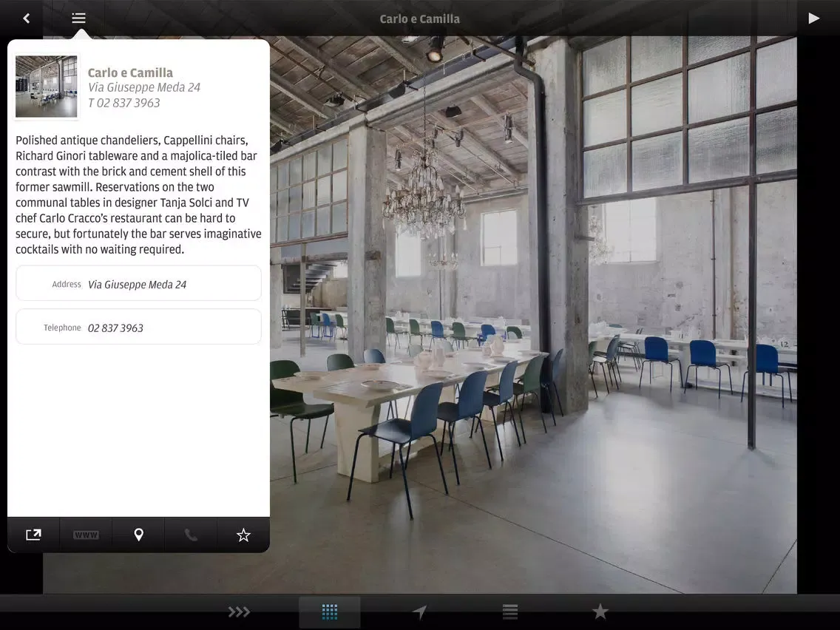
Task: Select the Telephone field 02 837 3963
Action: coord(138,327)
